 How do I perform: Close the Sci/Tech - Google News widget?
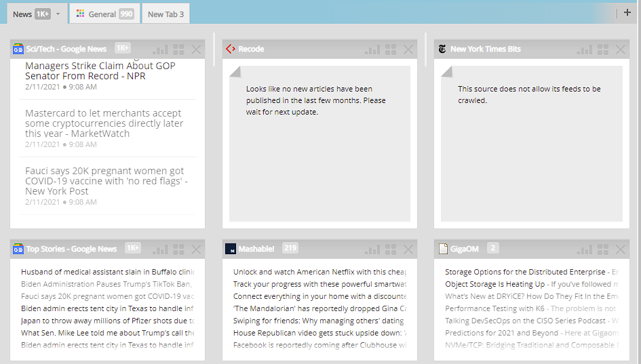[x=196, y=50]
